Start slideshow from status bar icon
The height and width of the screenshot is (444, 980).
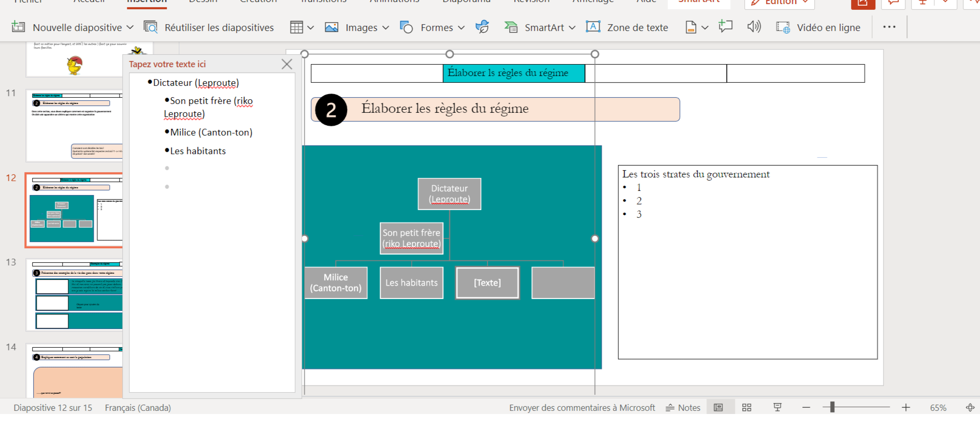coord(777,408)
